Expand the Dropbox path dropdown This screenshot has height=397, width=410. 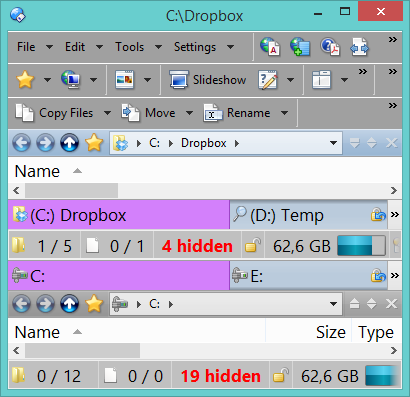[333, 143]
